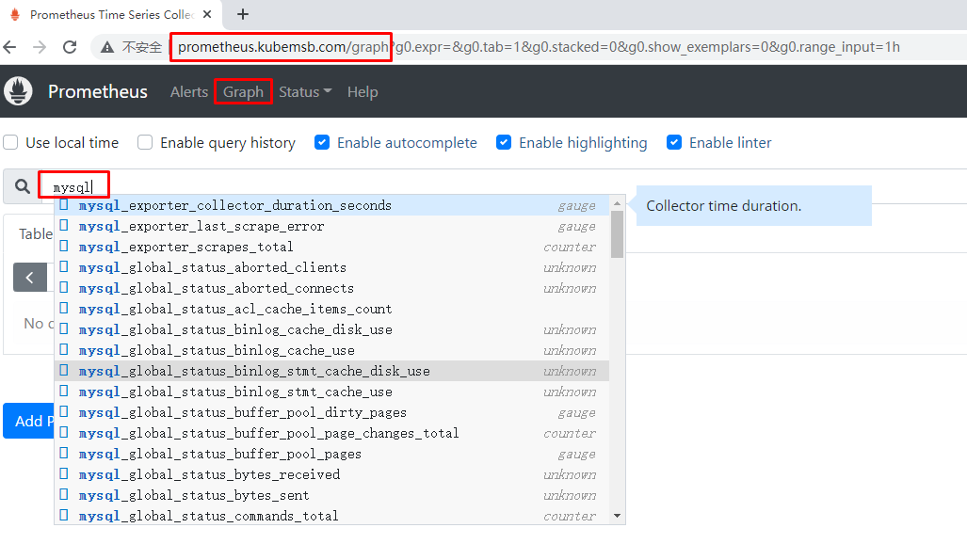Select mysql_global_status_commands_total suggestion text

coord(209,516)
